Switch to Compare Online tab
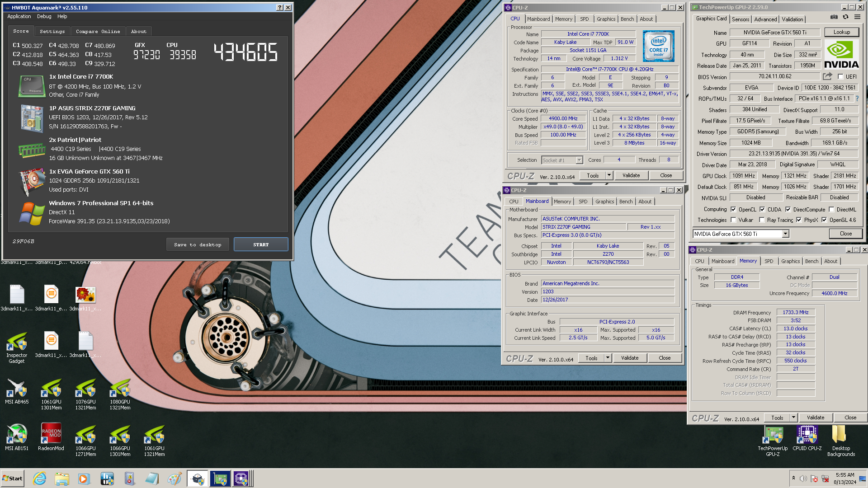The width and height of the screenshot is (868, 488). pos(98,31)
